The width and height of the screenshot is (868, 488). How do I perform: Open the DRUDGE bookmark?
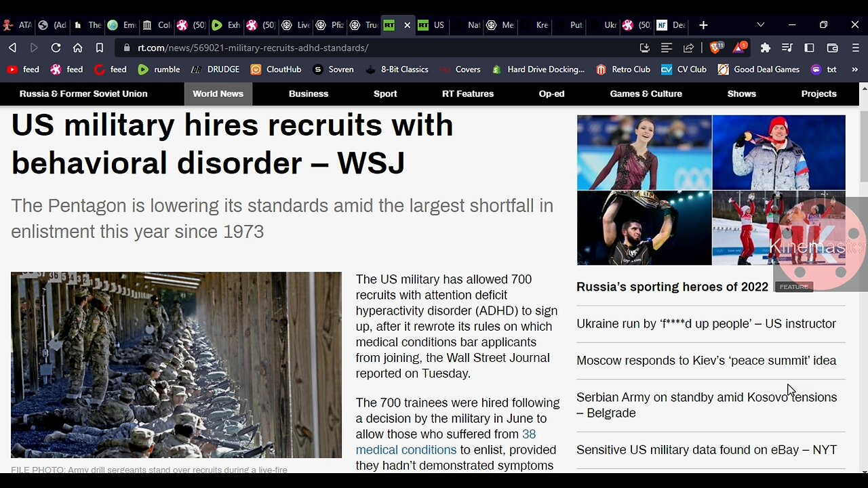[x=215, y=69]
